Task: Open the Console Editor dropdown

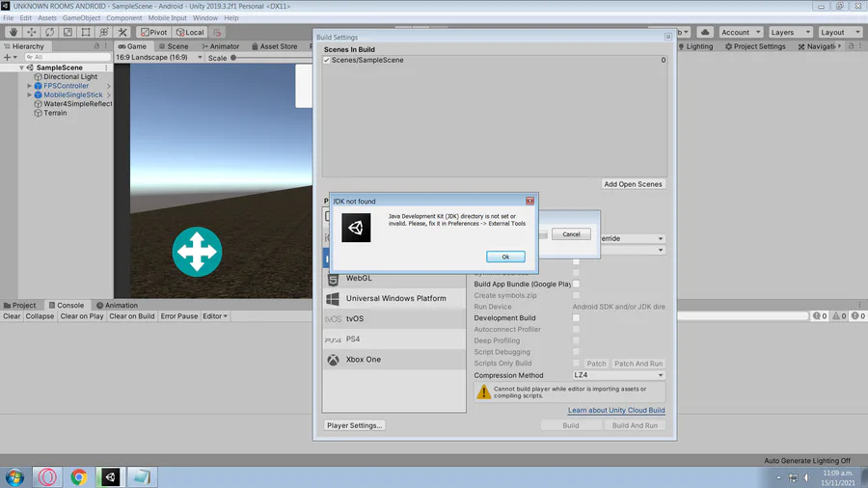Action: (215, 316)
